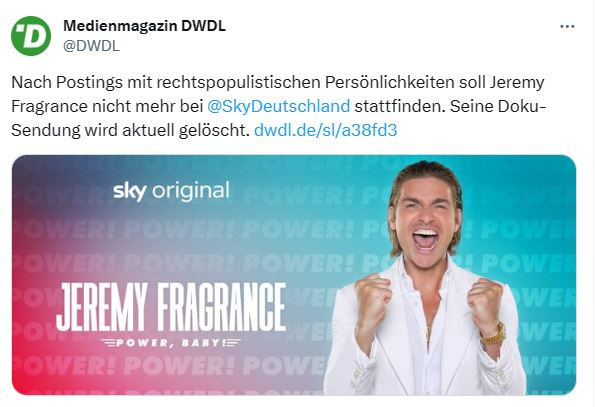Click the word stattfinden in the post
The height and width of the screenshot is (407, 596).
coord(397,106)
